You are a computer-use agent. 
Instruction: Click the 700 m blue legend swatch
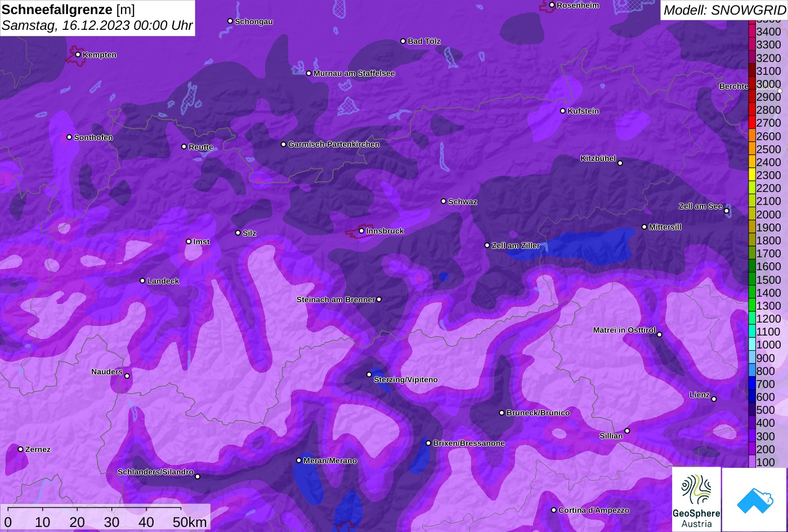752,383
